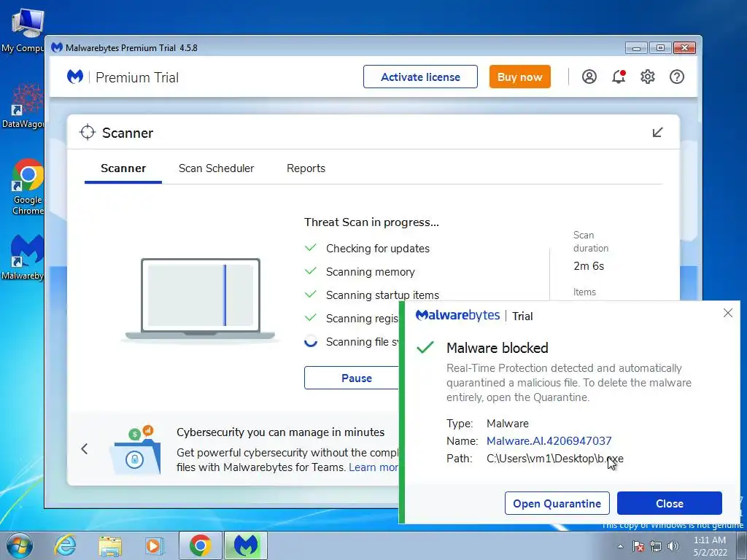Open DataWagon desktop shortcut

(23, 106)
